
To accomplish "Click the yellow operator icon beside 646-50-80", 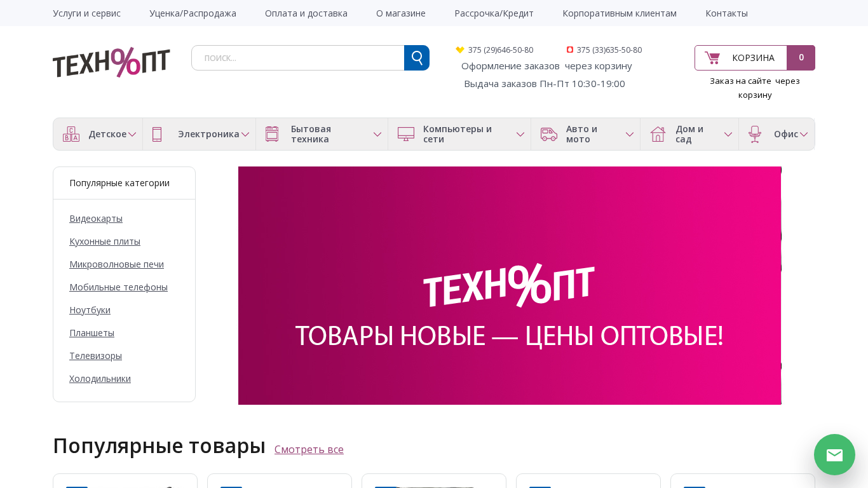I will pyautogui.click(x=460, y=50).
